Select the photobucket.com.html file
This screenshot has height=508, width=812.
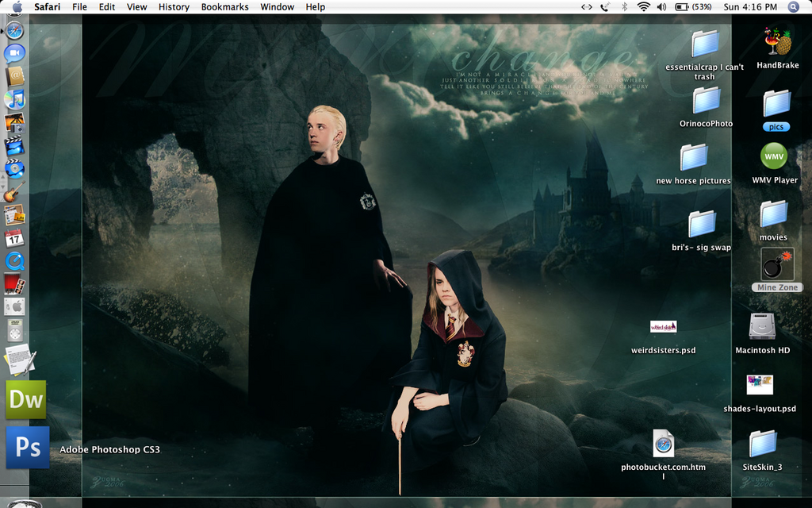[664, 443]
